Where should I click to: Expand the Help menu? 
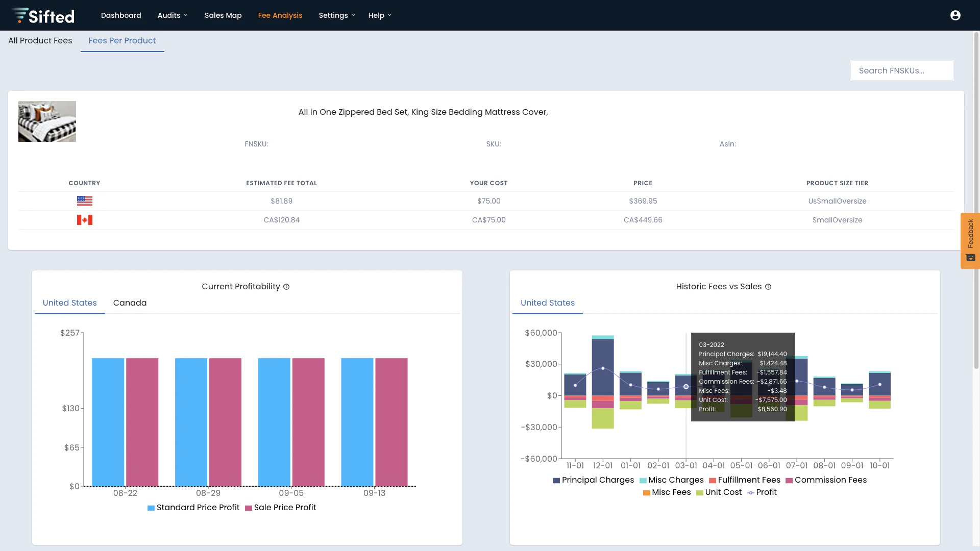[x=380, y=15]
